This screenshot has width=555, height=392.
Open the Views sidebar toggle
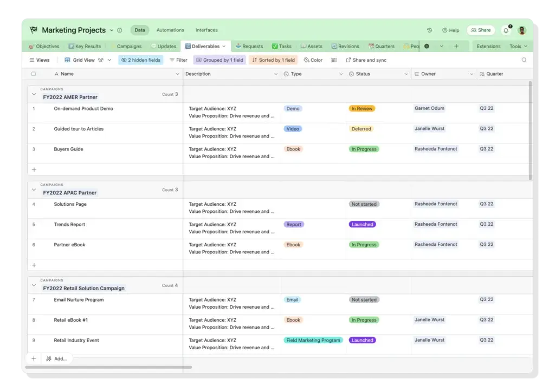pos(40,60)
